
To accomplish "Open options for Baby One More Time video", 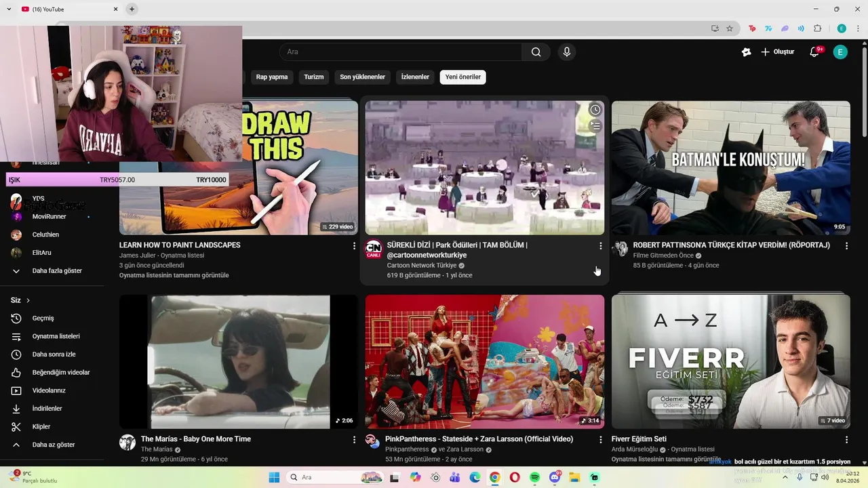I will (354, 439).
